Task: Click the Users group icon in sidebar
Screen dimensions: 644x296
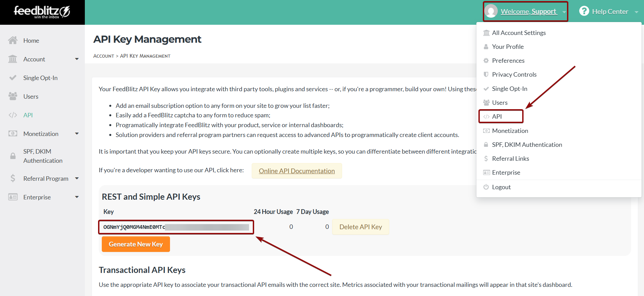Action: pos(13,96)
